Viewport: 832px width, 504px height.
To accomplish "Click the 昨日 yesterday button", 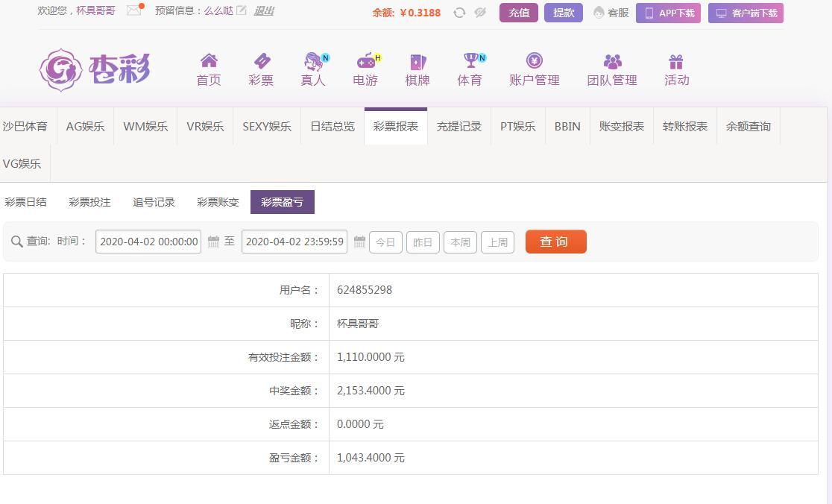I will (423, 242).
